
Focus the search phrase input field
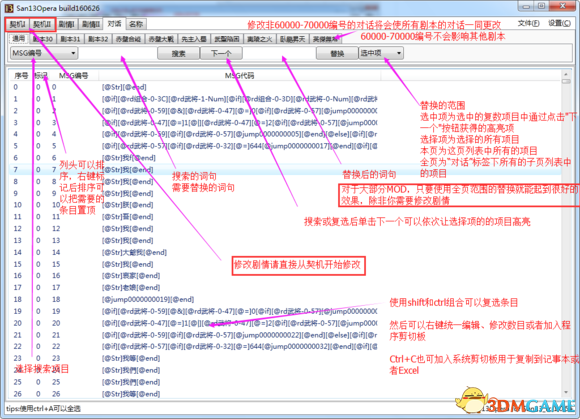(118, 53)
